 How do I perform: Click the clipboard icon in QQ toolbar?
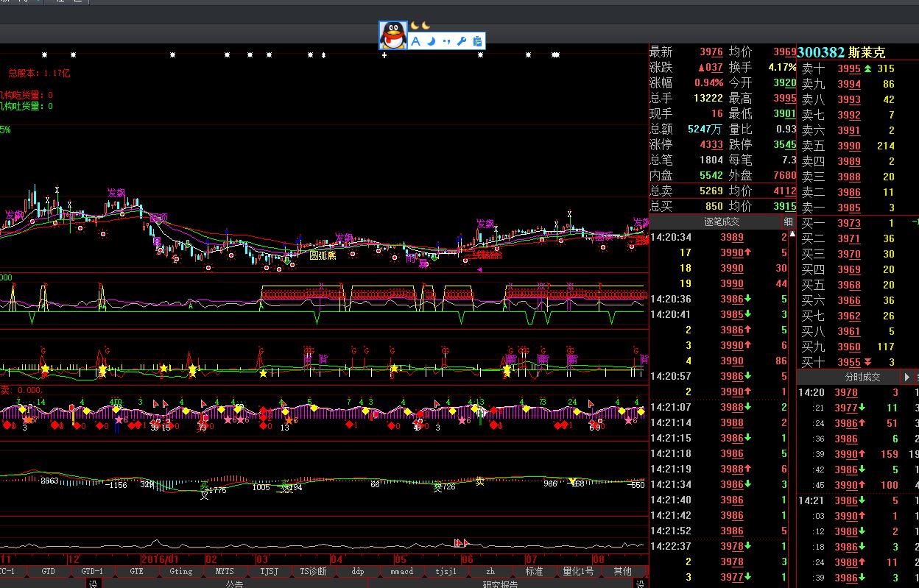pos(477,41)
